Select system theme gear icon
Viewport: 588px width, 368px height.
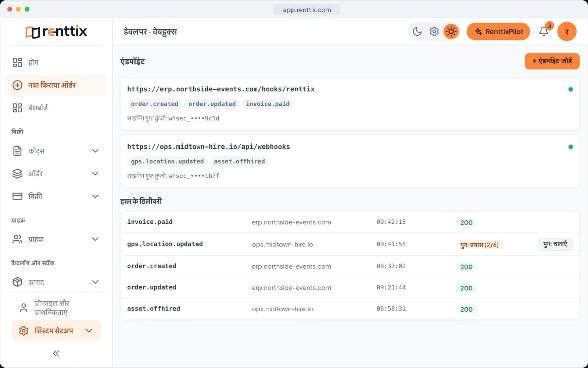tap(434, 32)
